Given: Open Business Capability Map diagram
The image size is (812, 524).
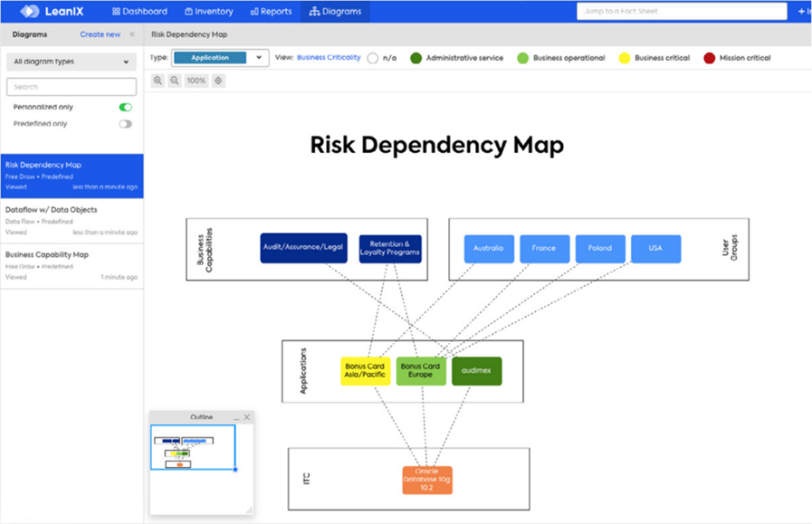Looking at the screenshot, I should tap(72, 266).
